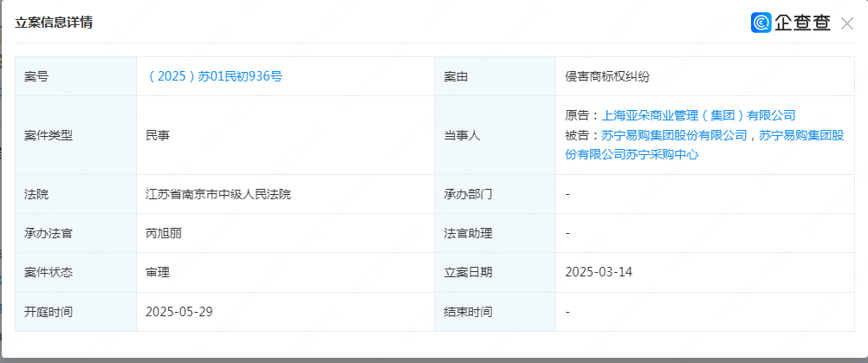The height and width of the screenshot is (363, 868).
Task: Select the 案件状态 label cell
Action: click(76, 272)
